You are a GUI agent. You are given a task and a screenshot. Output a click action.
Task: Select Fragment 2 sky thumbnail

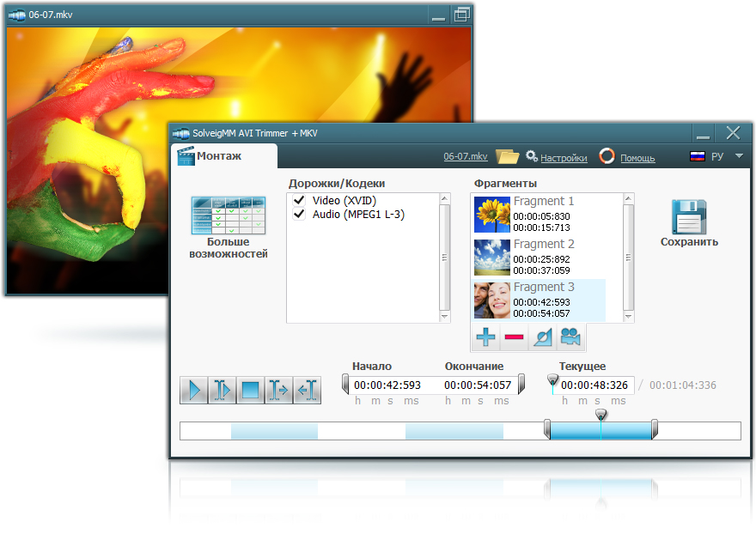click(491, 258)
